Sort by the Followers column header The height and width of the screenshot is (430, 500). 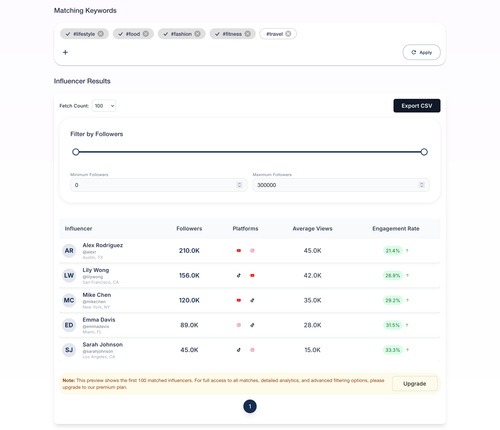click(x=189, y=229)
